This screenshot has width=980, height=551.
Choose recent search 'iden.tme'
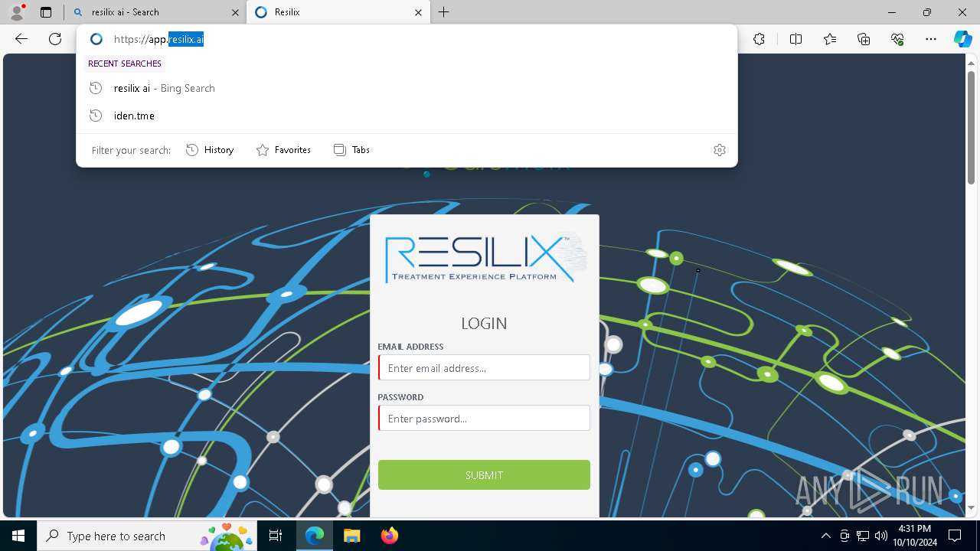click(x=407, y=116)
